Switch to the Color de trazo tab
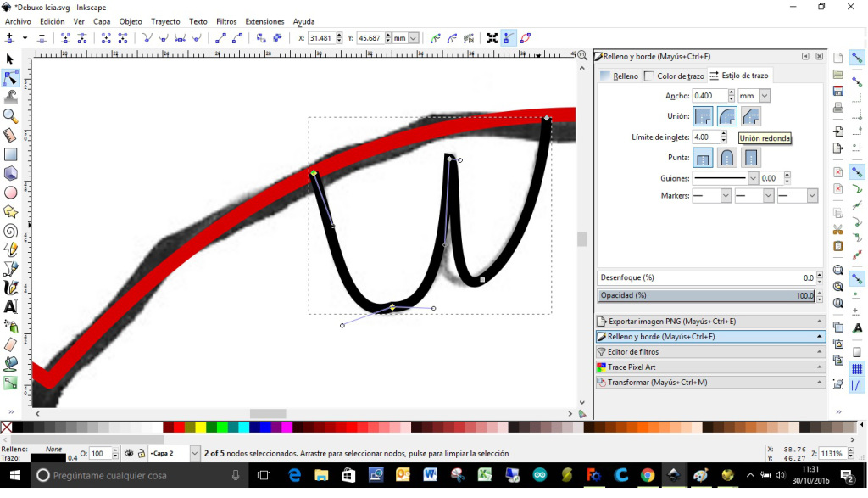This screenshot has width=868, height=498. 676,76
